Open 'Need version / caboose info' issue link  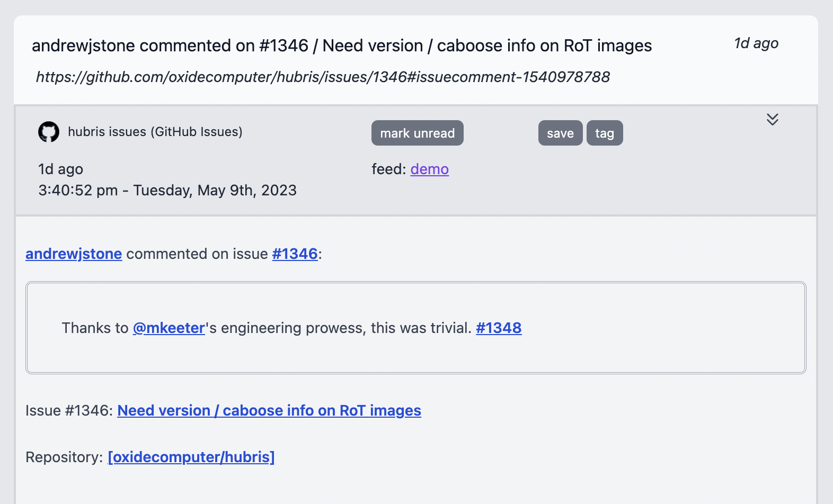(269, 410)
